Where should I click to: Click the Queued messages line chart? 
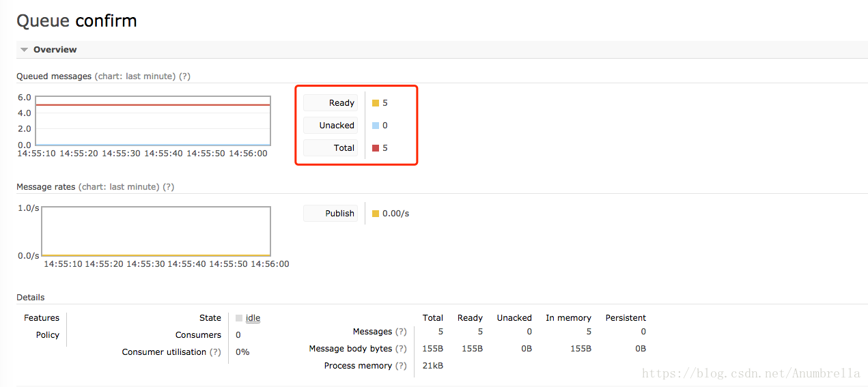153,121
